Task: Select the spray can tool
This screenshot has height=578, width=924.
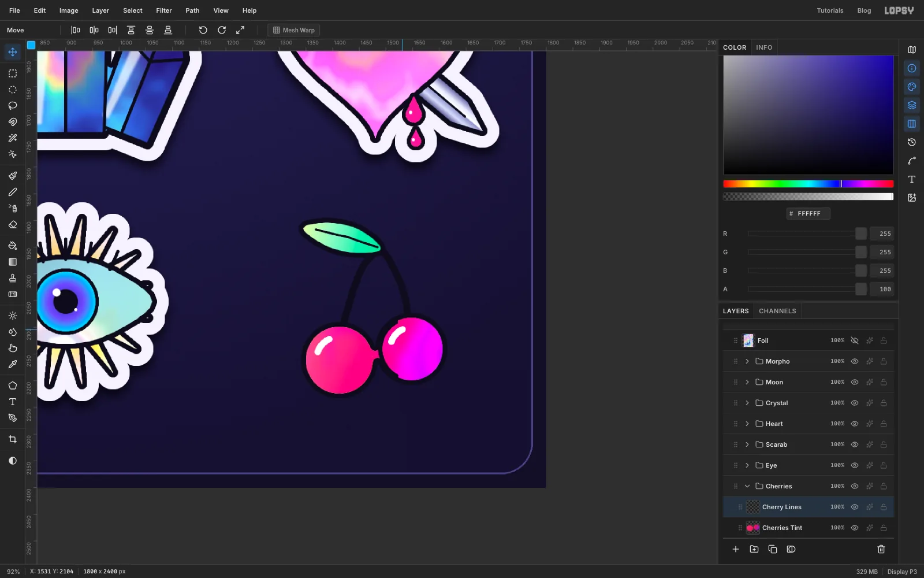Action: pyautogui.click(x=13, y=208)
